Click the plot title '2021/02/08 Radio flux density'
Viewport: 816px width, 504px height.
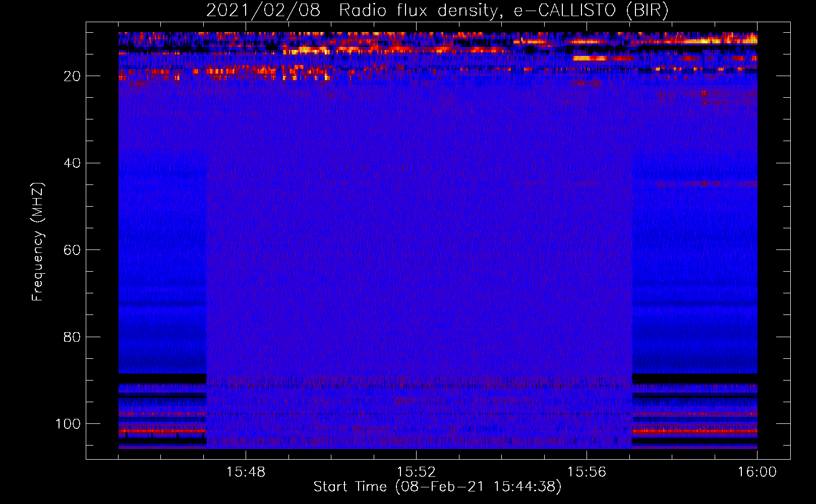click(437, 11)
